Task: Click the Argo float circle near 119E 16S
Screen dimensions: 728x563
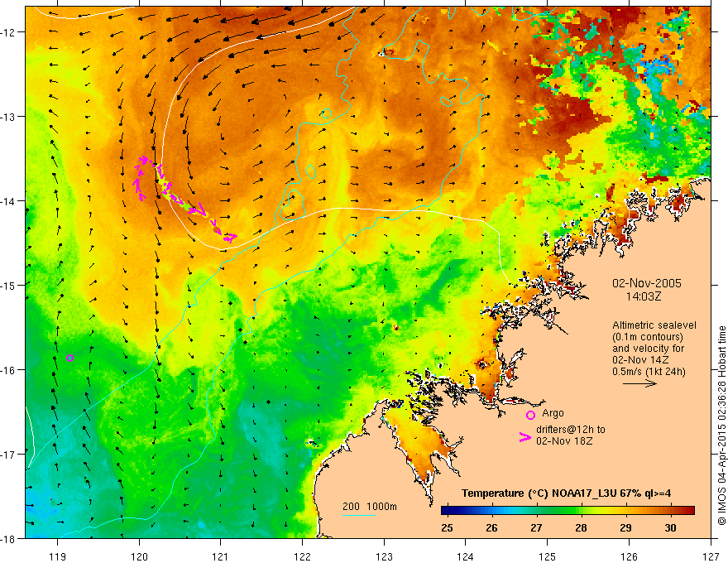Action: pyautogui.click(x=69, y=358)
